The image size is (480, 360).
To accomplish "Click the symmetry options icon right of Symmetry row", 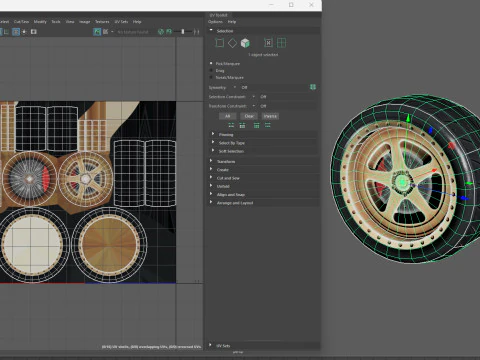I will pos(313,87).
